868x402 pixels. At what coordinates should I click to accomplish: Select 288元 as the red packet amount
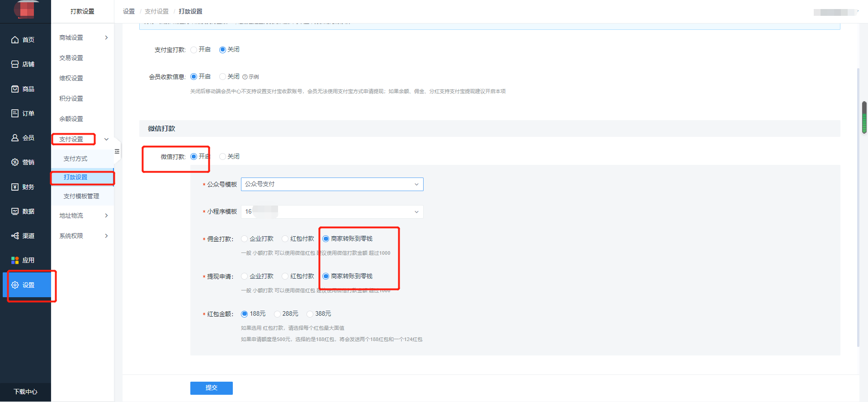[277, 314]
